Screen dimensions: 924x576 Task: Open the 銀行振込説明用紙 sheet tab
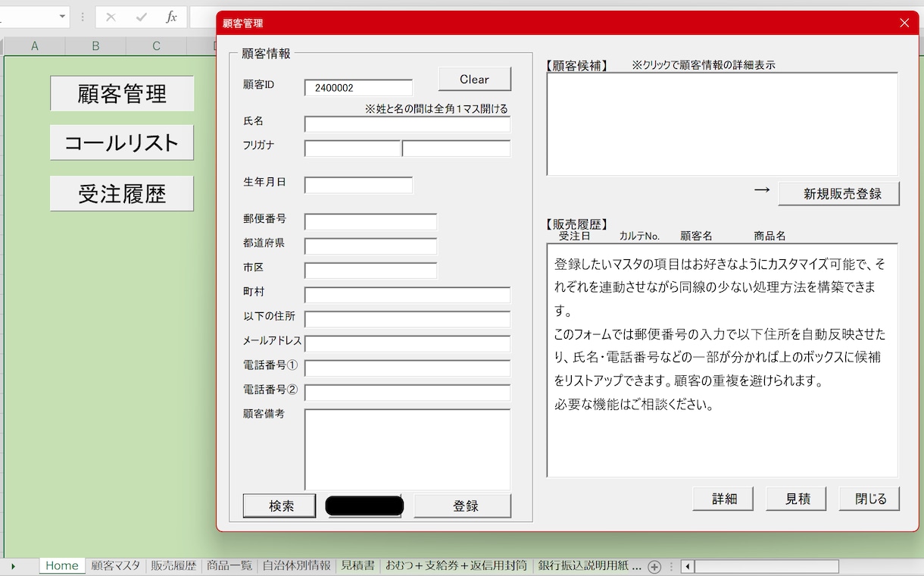[x=589, y=566]
